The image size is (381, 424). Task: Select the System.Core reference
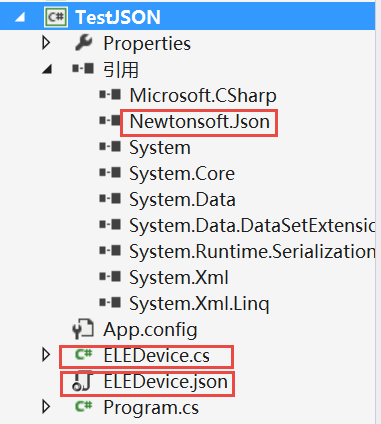pos(182,174)
